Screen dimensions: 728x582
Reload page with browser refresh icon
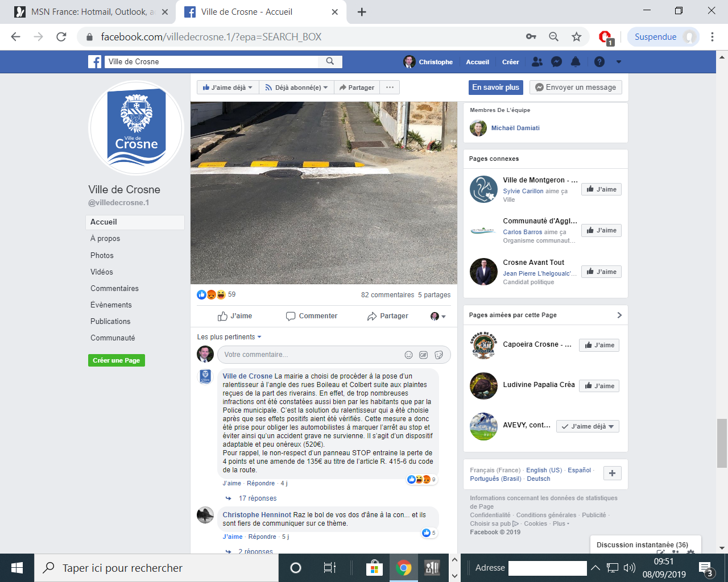pos(61,37)
